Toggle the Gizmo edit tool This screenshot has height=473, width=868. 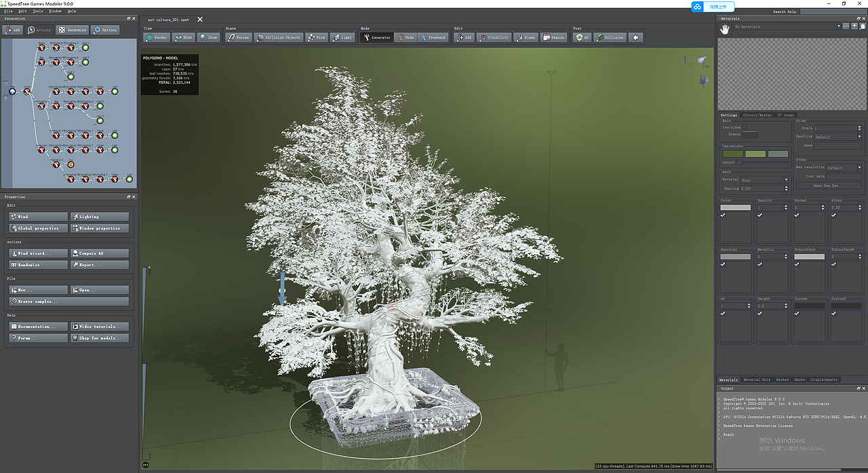tap(526, 37)
